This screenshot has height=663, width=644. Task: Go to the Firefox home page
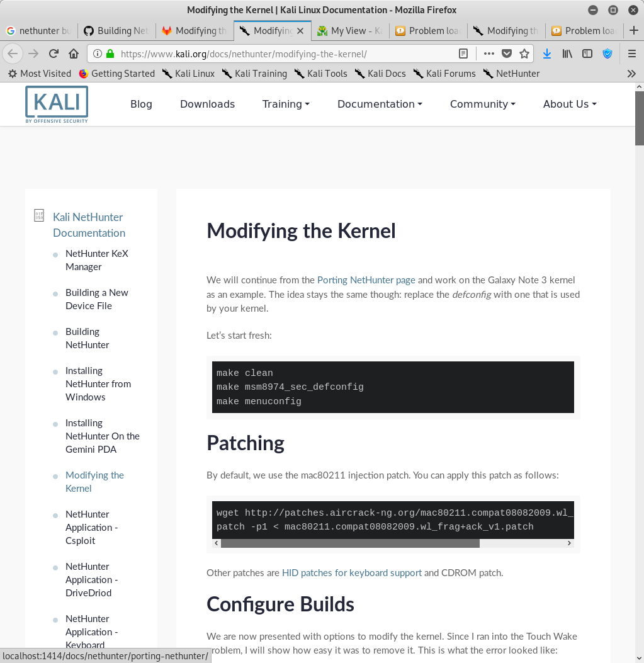[x=74, y=54]
